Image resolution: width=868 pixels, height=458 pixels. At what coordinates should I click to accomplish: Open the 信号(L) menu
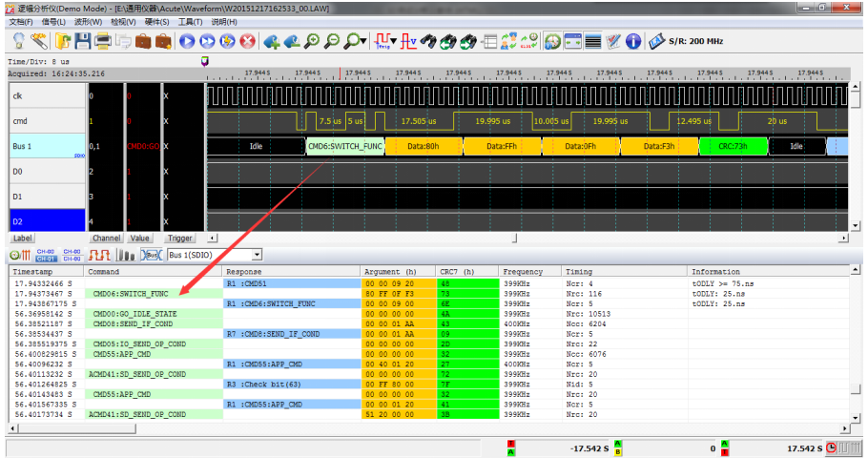click(53, 22)
